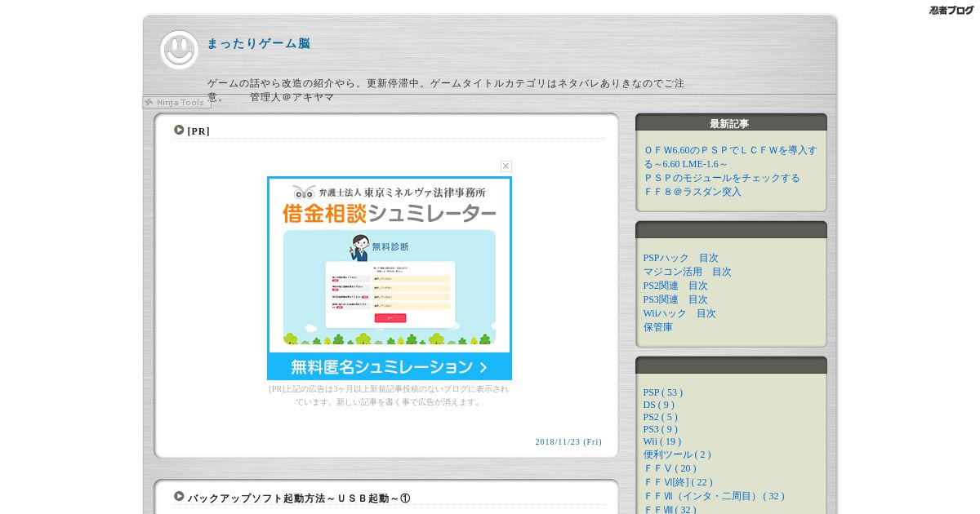
Task: Click the ad notice text beginning [PR]上記の広告は
Action: click(389, 396)
